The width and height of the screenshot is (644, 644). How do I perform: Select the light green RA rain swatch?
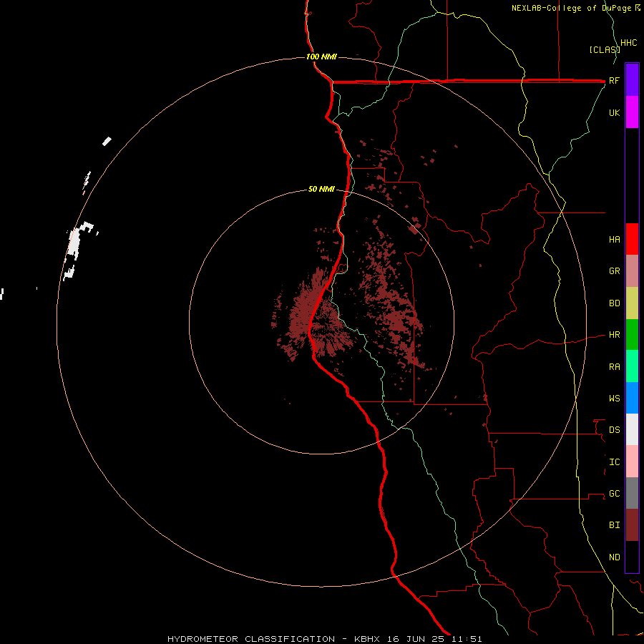pos(632,366)
